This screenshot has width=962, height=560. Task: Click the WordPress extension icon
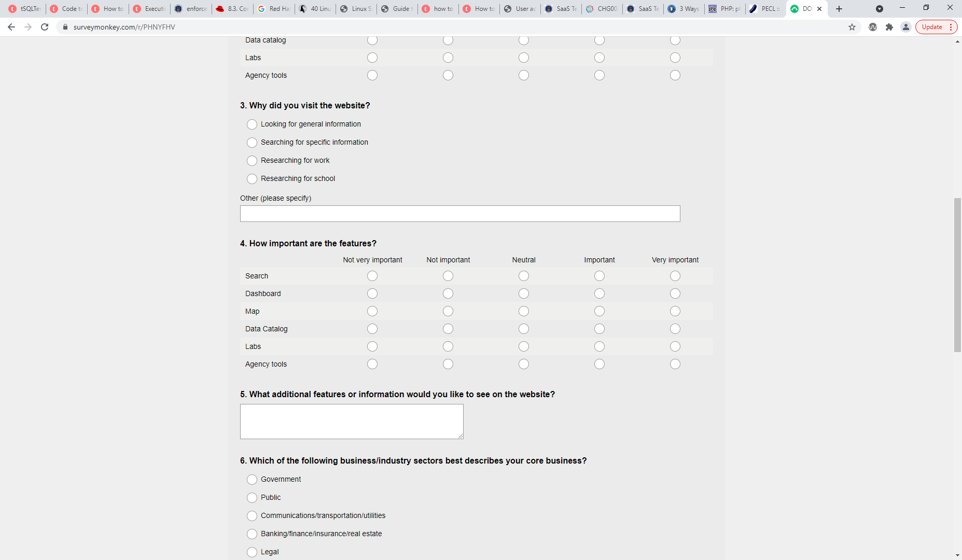click(x=873, y=27)
